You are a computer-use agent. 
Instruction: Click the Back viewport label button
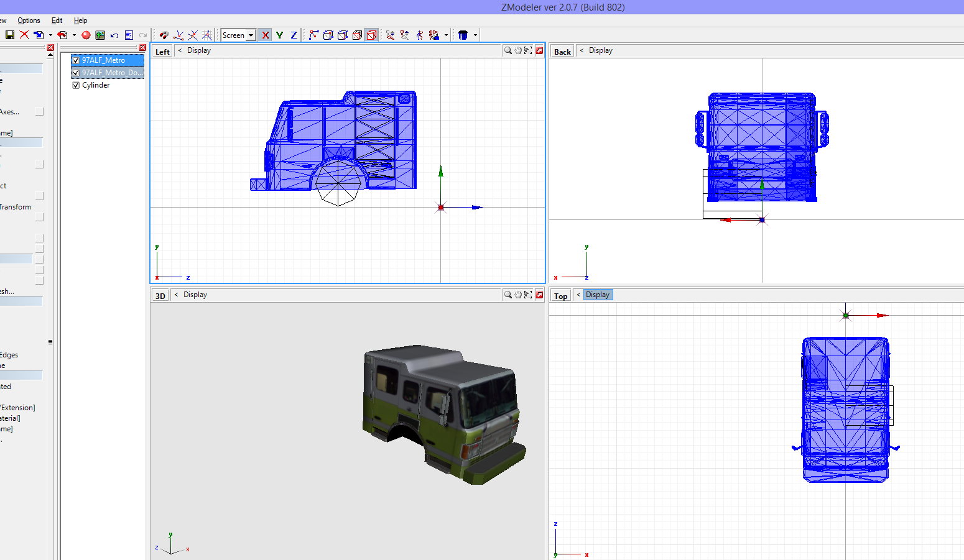562,51
